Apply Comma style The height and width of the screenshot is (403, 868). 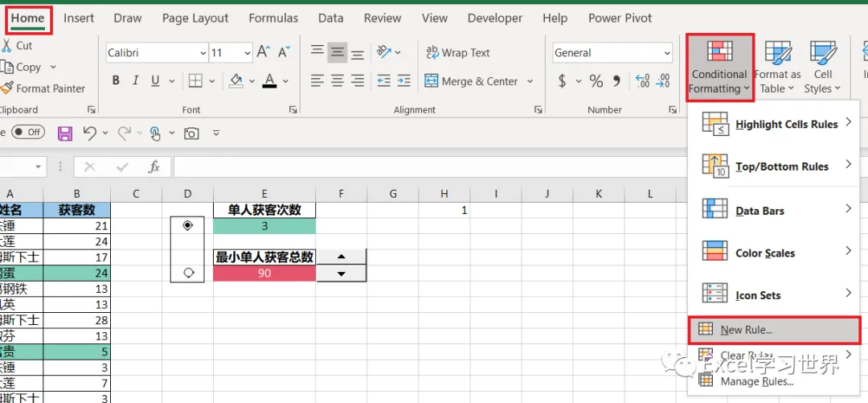(616, 81)
